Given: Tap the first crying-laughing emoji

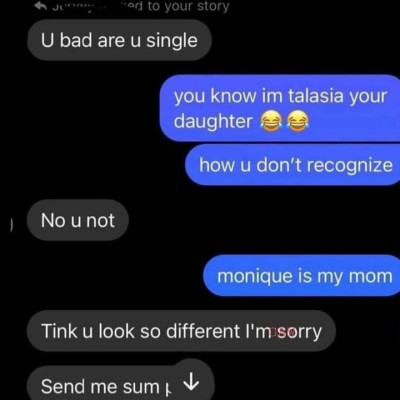Looking at the screenshot, I should pyautogui.click(x=270, y=121).
